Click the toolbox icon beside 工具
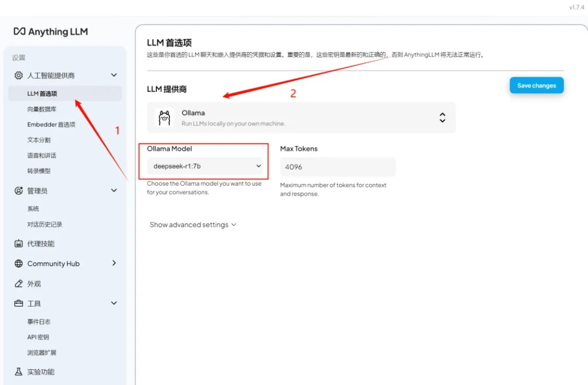Viewport: 588px width, 385px height. coord(19,303)
